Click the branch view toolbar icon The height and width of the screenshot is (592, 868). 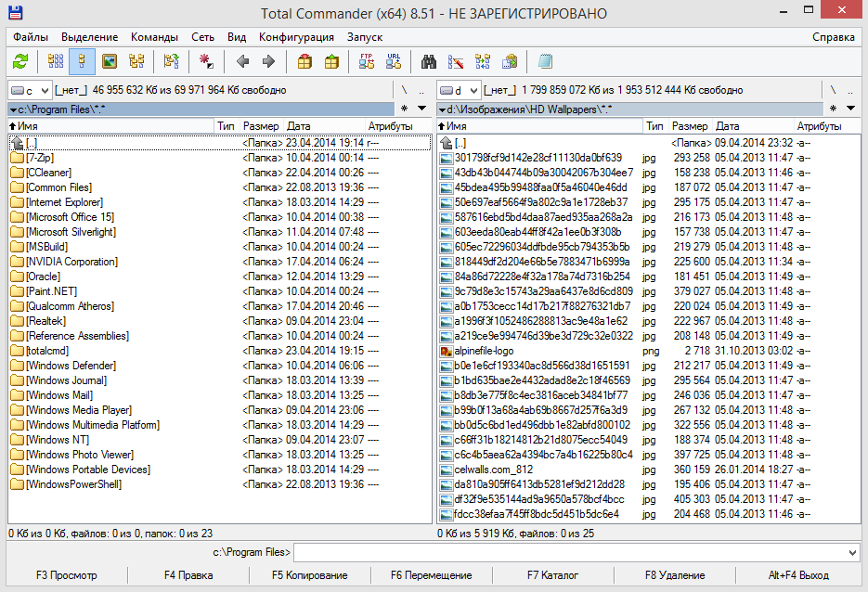(172, 61)
